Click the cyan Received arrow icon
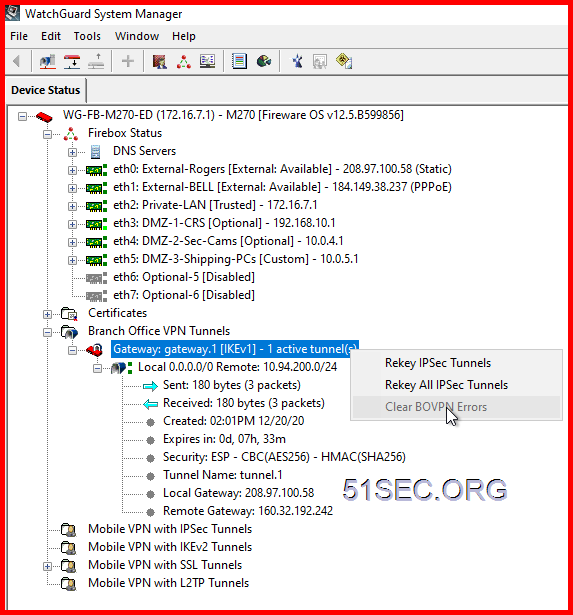This screenshot has height=615, width=573. point(150,404)
